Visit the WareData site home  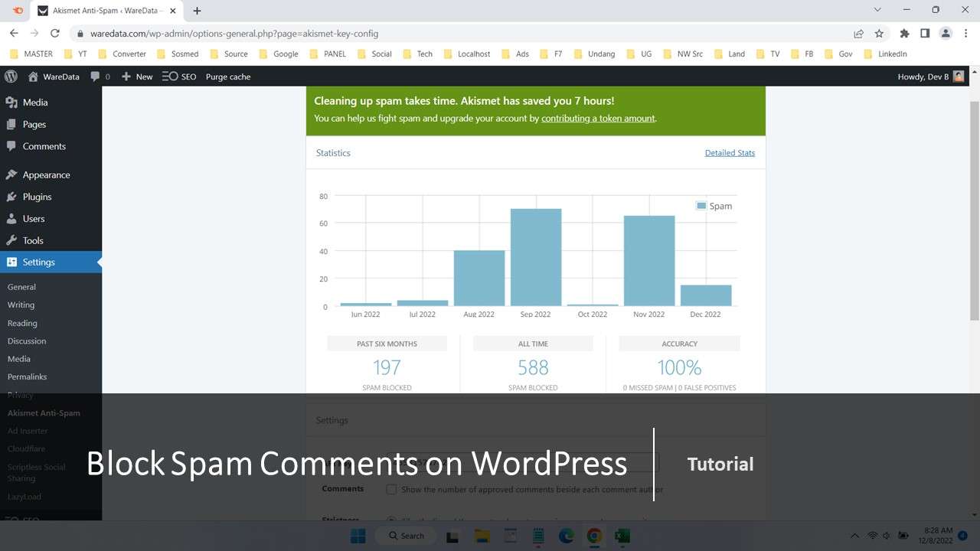tap(54, 77)
